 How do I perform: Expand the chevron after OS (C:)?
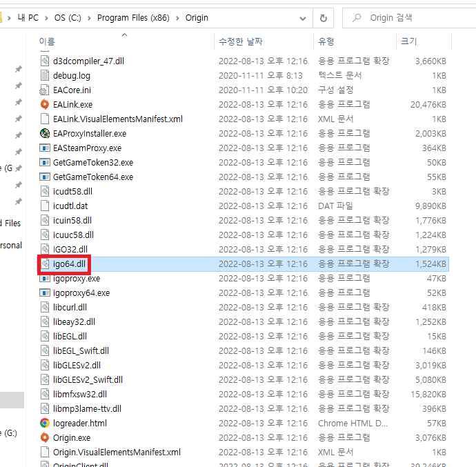point(89,18)
